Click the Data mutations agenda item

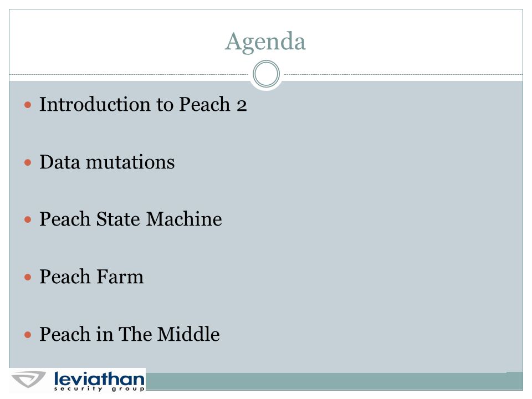pos(107,162)
